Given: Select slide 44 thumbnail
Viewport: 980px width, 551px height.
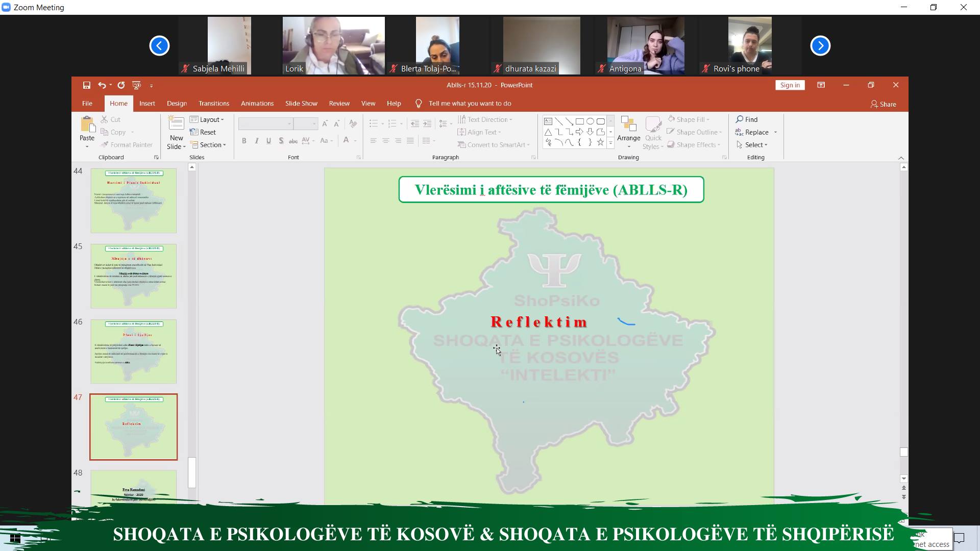Looking at the screenshot, I should pos(133,201).
